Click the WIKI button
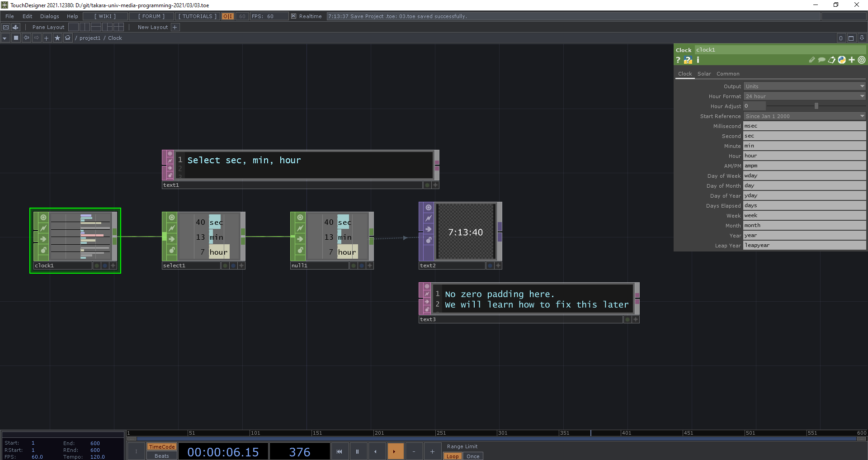Image resolution: width=868 pixels, height=460 pixels. [x=105, y=16]
